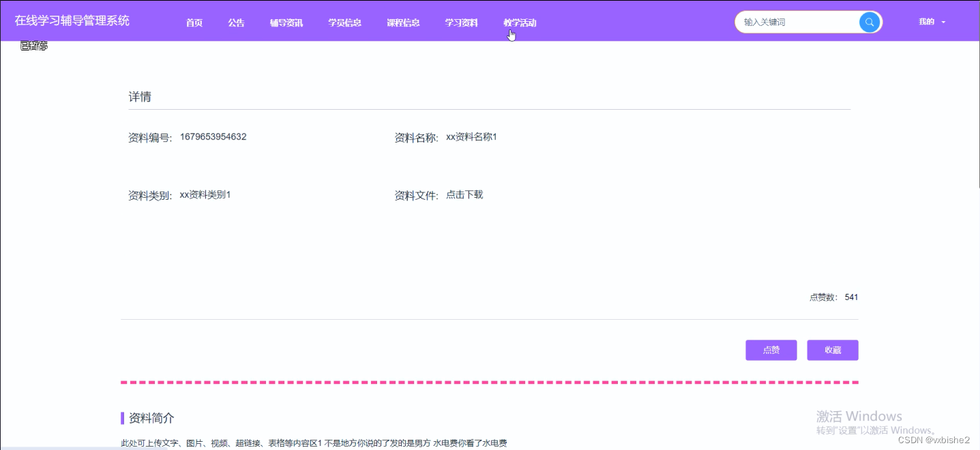980x450 pixels.
Task: Focus the 输入关键词 search field
Action: click(798, 22)
